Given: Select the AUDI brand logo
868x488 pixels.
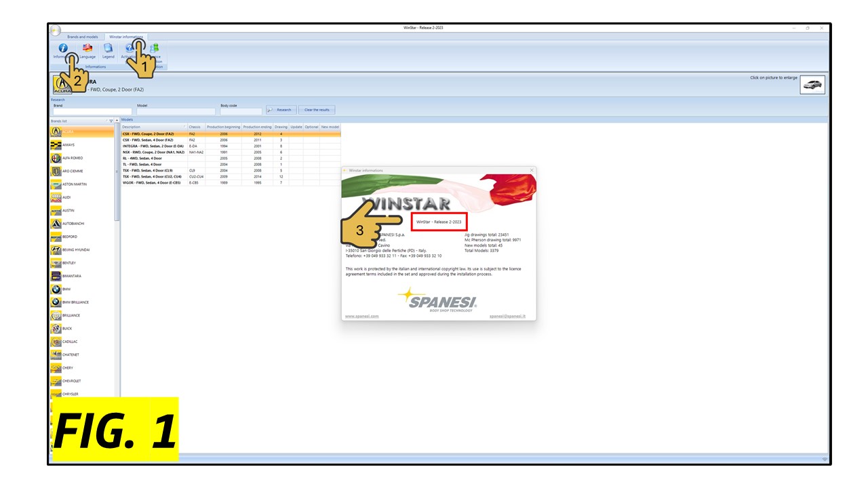Looking at the screenshot, I should (56, 197).
